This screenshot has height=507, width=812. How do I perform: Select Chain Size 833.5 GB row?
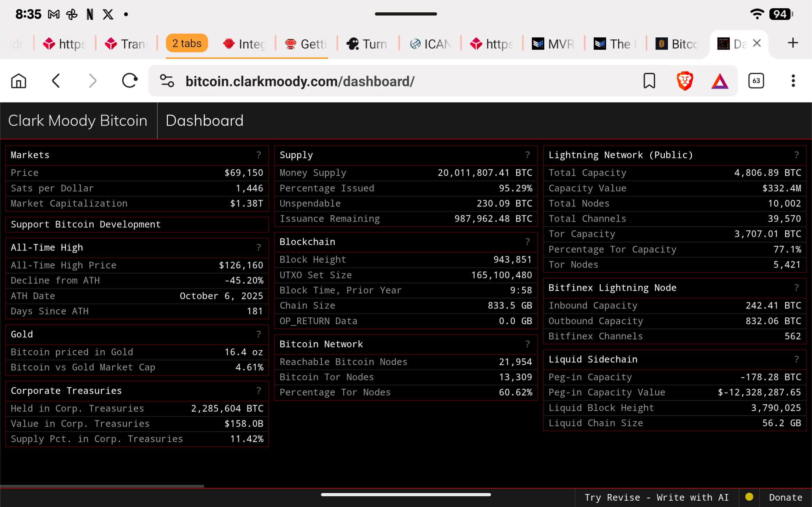click(406, 305)
